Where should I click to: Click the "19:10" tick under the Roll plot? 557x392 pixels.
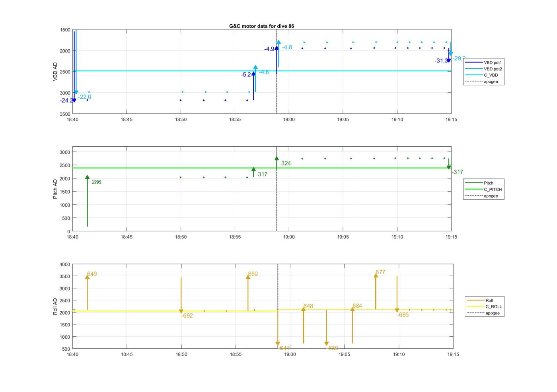point(399,354)
